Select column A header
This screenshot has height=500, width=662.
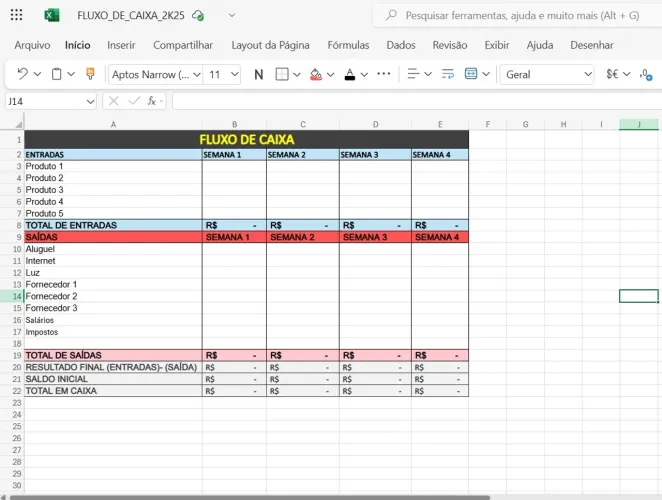(x=113, y=125)
